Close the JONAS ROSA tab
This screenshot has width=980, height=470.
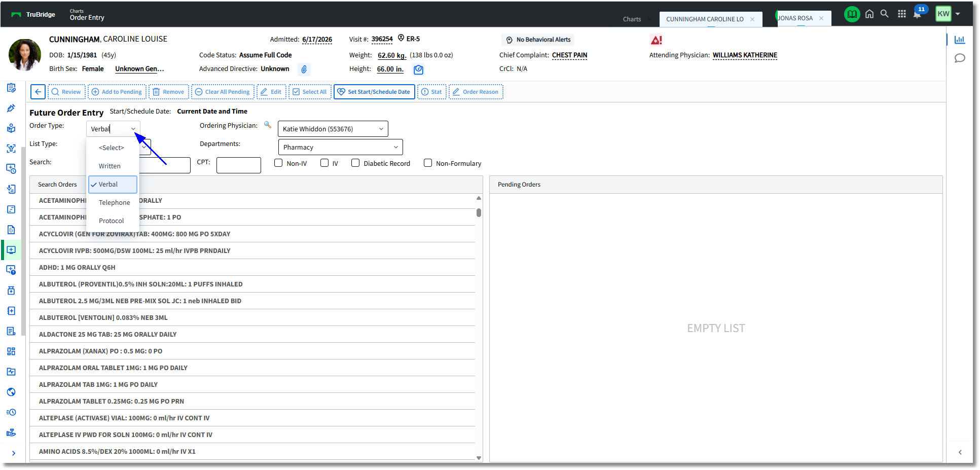point(821,18)
